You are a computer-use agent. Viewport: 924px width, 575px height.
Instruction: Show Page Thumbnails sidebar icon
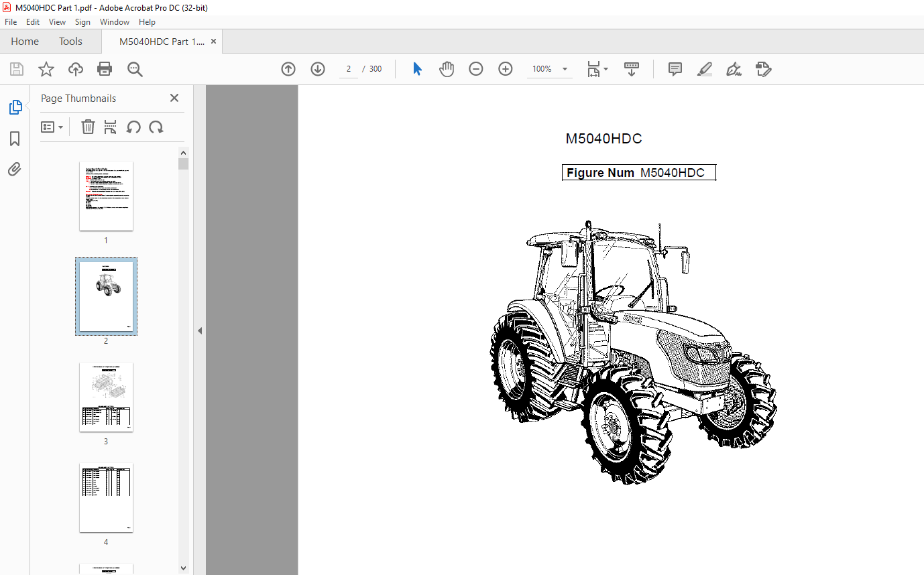coord(15,107)
